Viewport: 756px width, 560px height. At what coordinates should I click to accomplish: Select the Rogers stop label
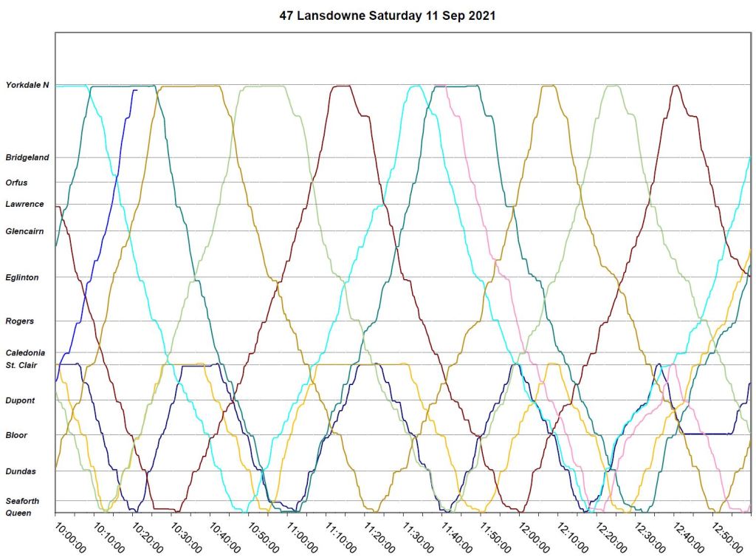[x=19, y=321]
